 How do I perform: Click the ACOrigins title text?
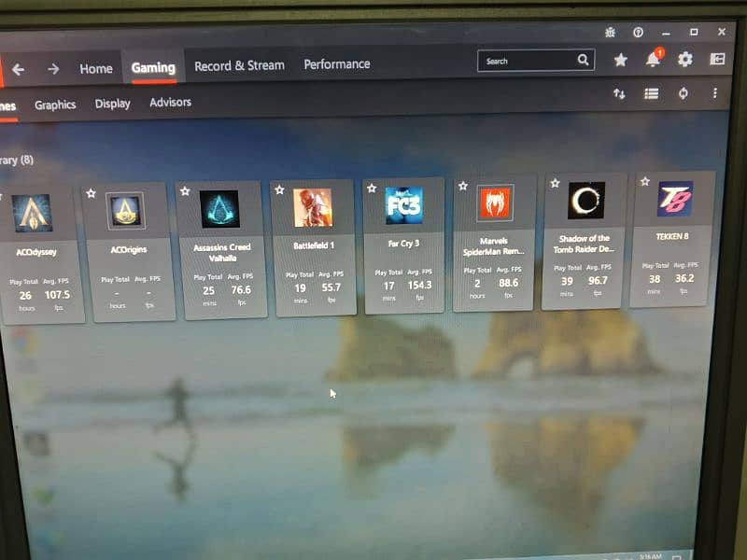(x=129, y=249)
